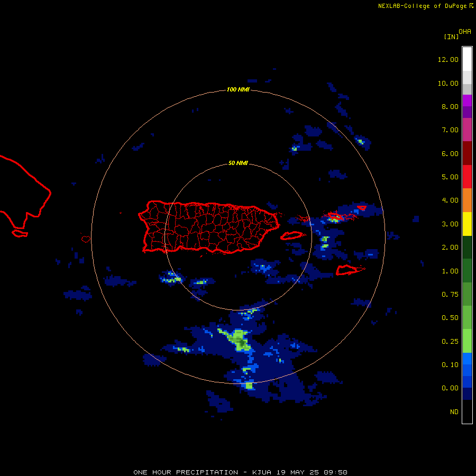Screen dimensions: 476x476
Task: Click the 4.00 legend value
Action: 450,200
